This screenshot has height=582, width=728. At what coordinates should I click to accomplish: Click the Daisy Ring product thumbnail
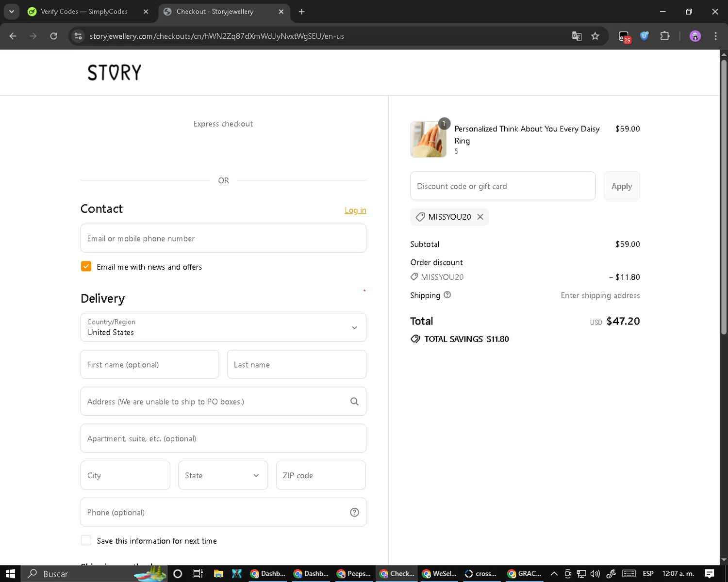[429, 140]
